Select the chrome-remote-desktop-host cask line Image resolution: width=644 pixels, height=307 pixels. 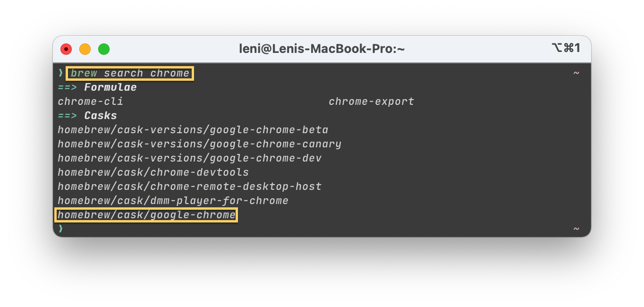pos(190,187)
